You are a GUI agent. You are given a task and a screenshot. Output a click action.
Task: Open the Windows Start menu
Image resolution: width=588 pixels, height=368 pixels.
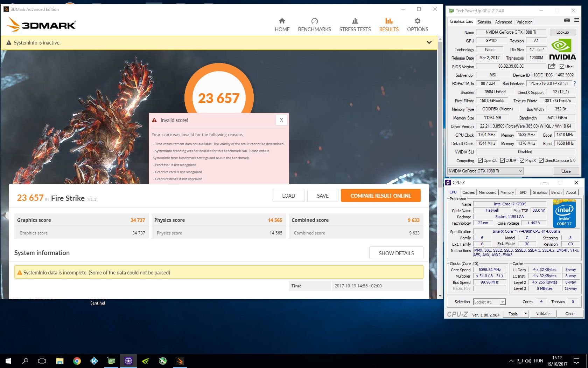tap(8, 361)
